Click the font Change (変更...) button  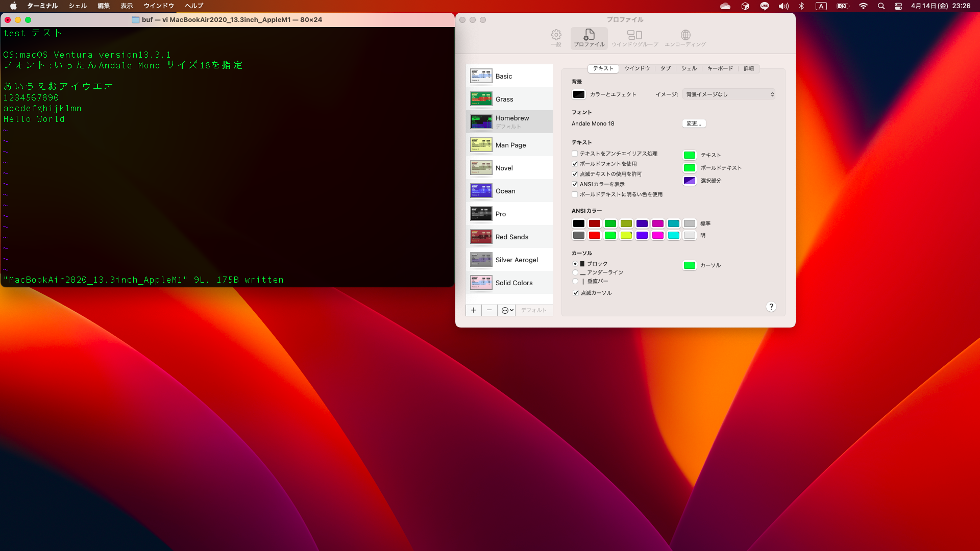(694, 123)
